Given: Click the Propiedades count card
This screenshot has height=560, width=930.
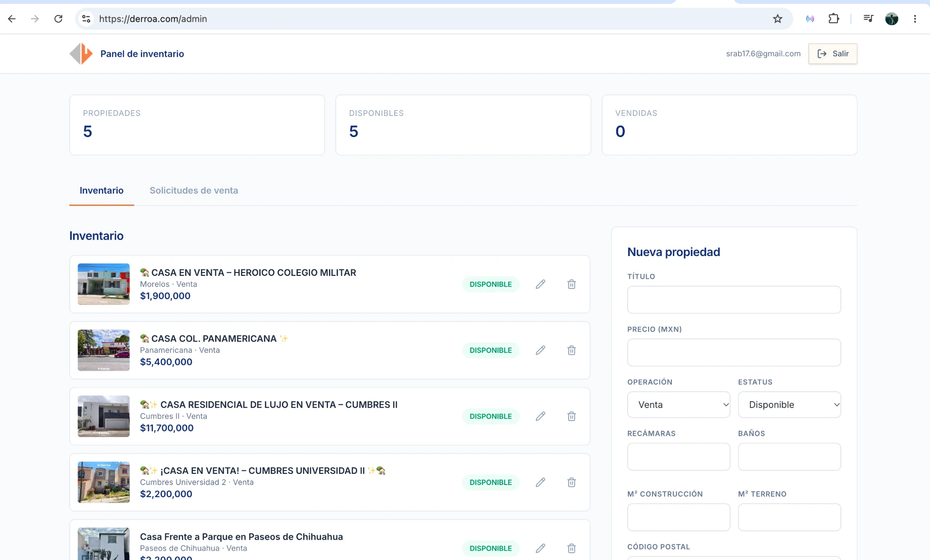Looking at the screenshot, I should [197, 125].
